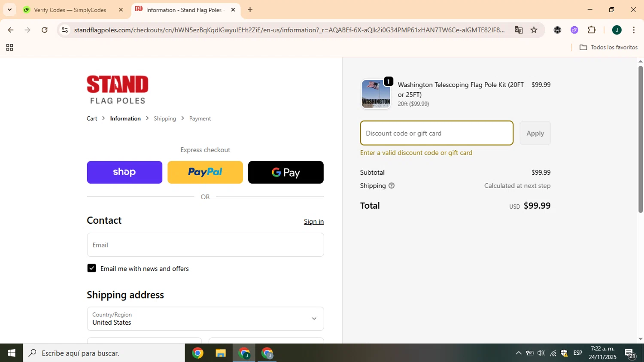The width and height of the screenshot is (644, 362).
Task: Click the total price $99.99
Action: click(x=537, y=206)
